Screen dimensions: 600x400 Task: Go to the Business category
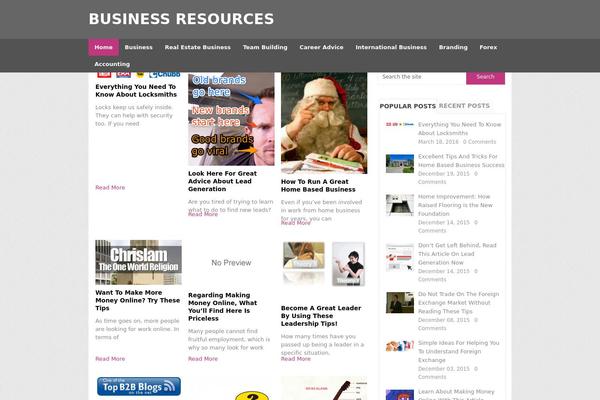pos(139,47)
